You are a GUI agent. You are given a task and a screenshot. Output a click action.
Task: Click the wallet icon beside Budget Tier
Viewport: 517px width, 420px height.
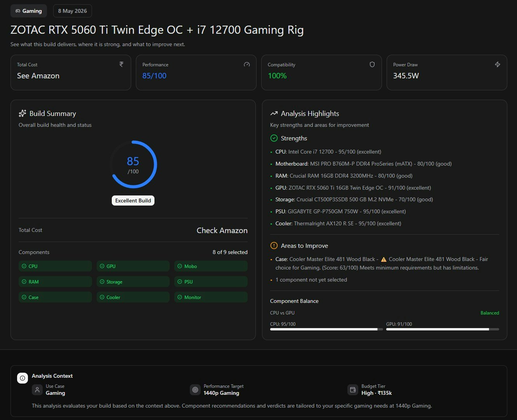coord(353,390)
